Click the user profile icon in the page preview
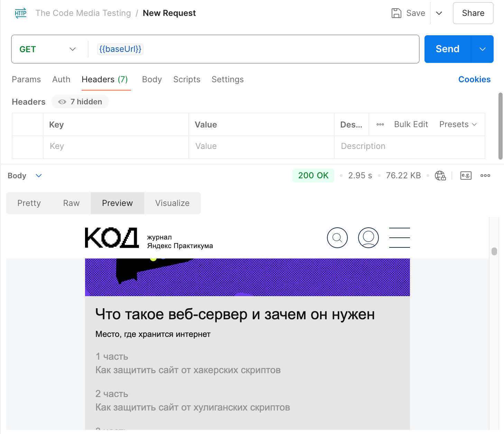Image resolution: width=504 pixels, height=434 pixels. [x=368, y=238]
